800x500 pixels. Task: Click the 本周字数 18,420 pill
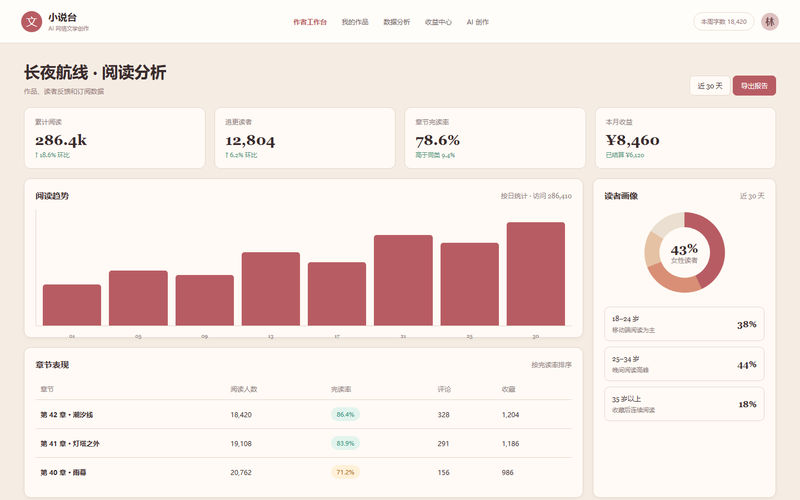[x=723, y=21]
